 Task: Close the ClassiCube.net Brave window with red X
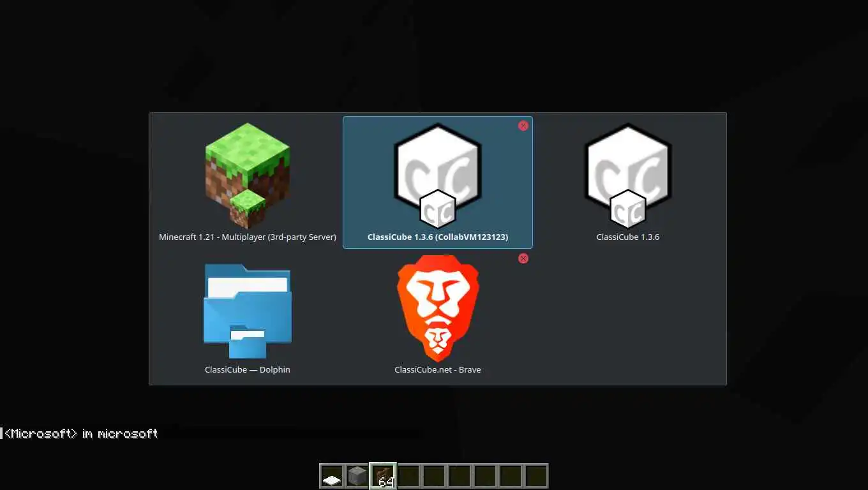coord(523,258)
